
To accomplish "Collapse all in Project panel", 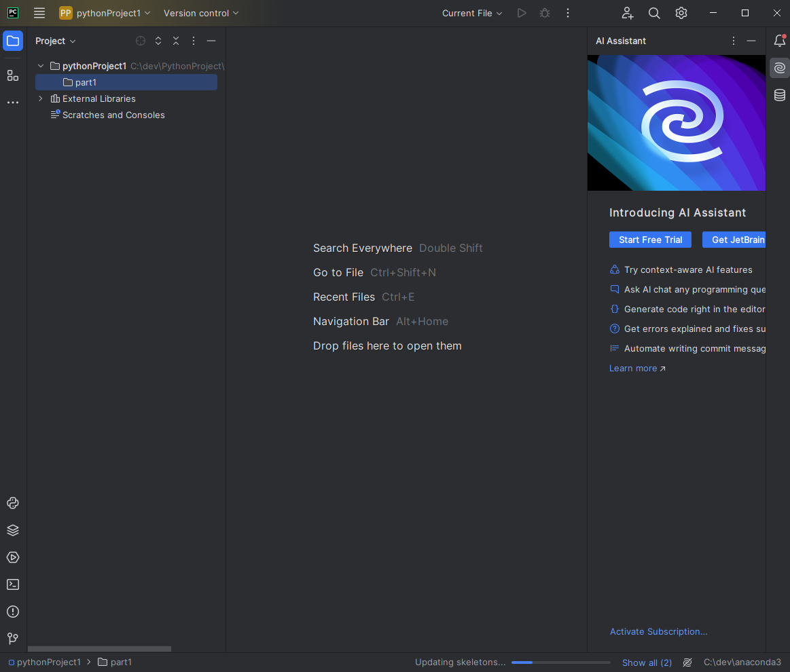I will click(x=176, y=41).
